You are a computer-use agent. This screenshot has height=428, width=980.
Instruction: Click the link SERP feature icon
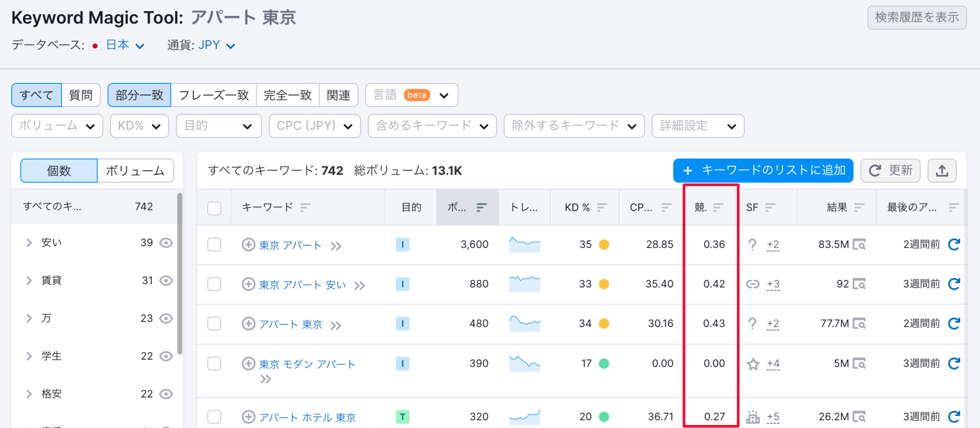click(x=753, y=284)
